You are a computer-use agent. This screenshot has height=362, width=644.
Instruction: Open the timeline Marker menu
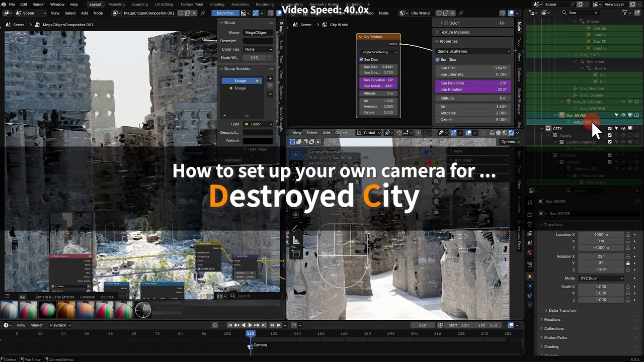[37, 325]
